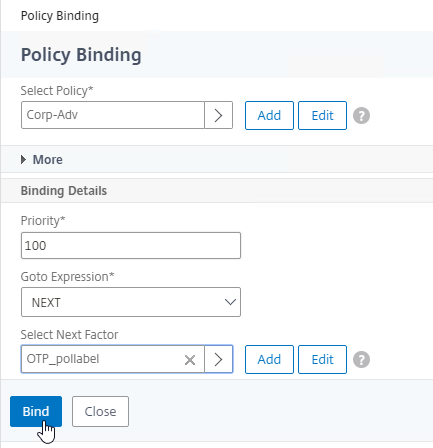Open help icon for Select Policy
Viewport: 433px width, 448px height.
tap(361, 116)
